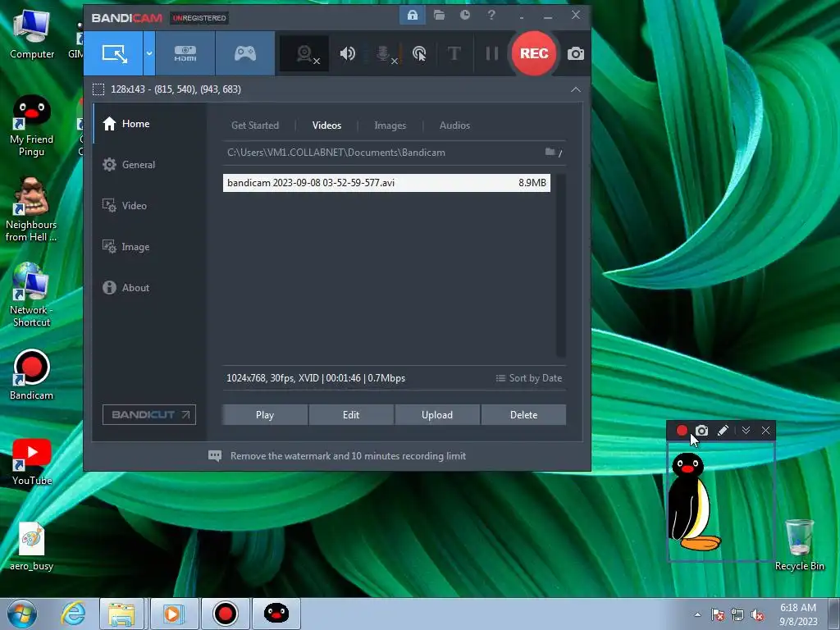
Task: Open the Video settings section
Action: point(149,206)
